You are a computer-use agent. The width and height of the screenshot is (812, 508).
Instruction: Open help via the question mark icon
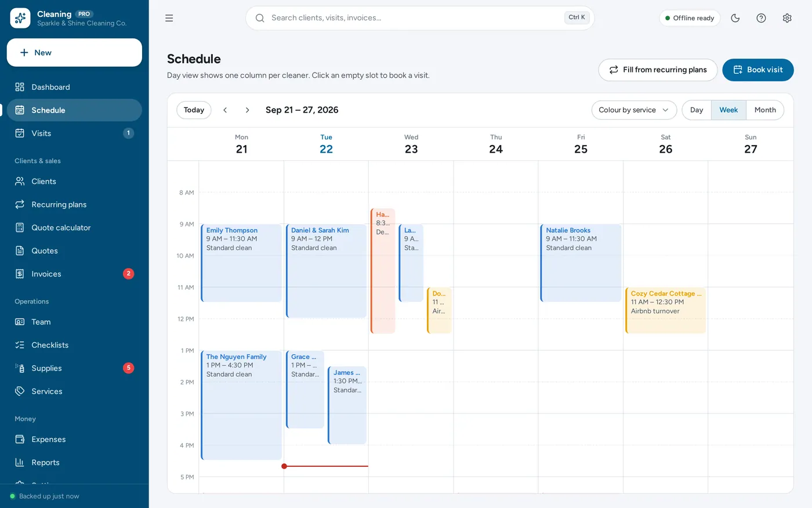click(x=761, y=18)
